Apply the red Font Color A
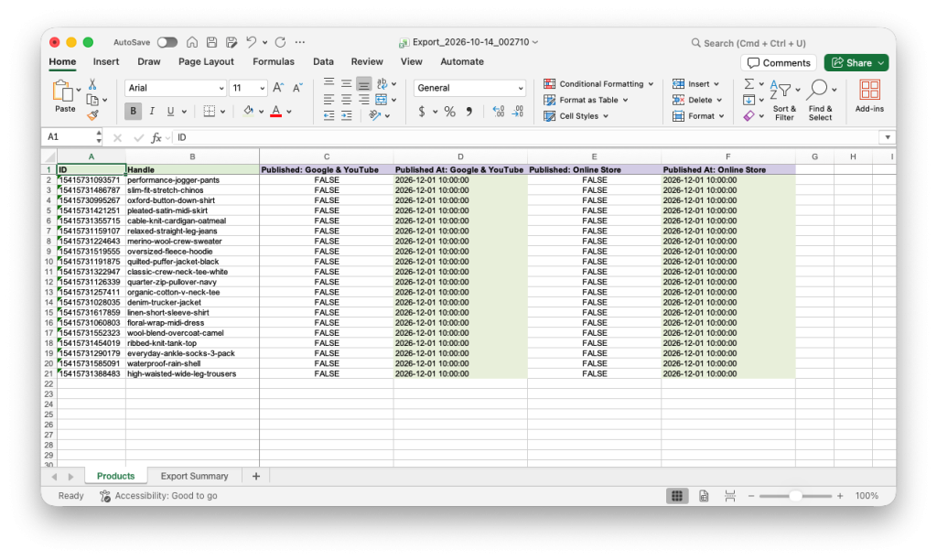This screenshot has height=560, width=937. [x=276, y=111]
